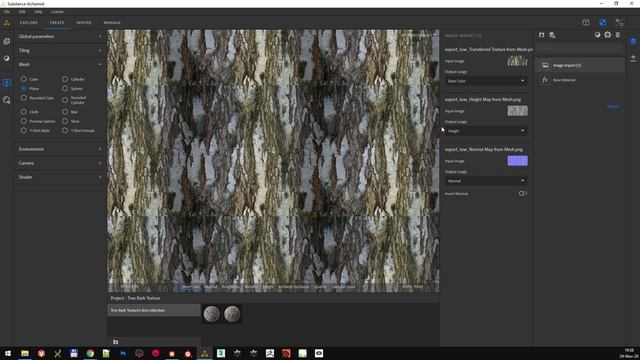Expand the Global parameters section

tap(60, 36)
